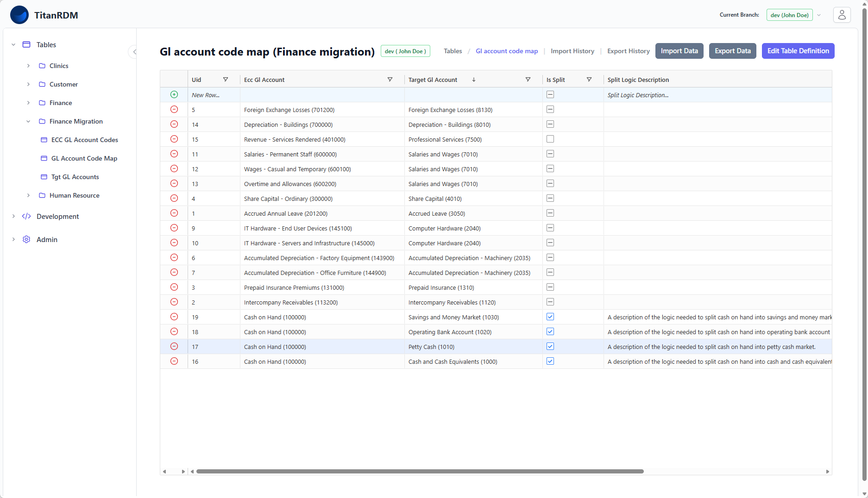Delete the Petty Cash row 17

click(x=174, y=346)
